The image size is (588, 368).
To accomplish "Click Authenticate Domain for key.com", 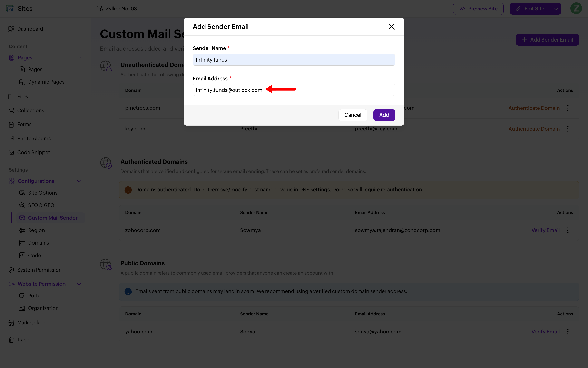I will 534,129.
